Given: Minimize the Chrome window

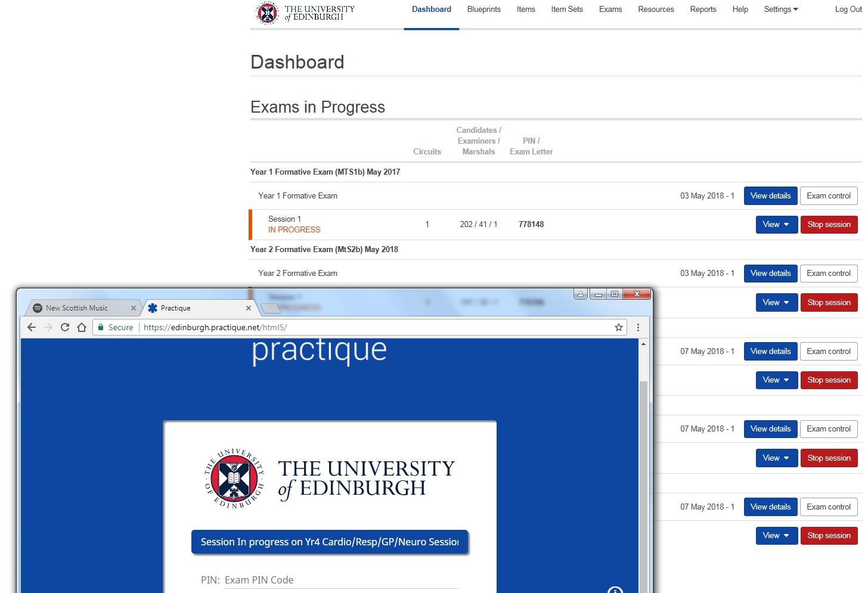Looking at the screenshot, I should (598, 294).
